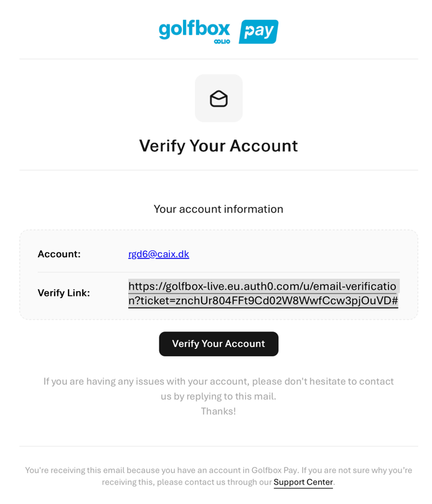Click the divider between Account and Verify Link rows
432x504 pixels.
[x=218, y=272]
